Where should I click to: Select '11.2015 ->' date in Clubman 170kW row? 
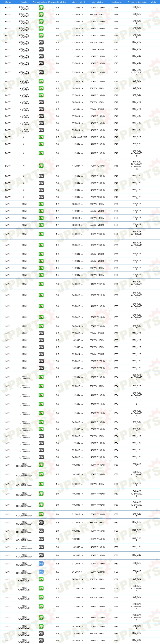point(78,429)
